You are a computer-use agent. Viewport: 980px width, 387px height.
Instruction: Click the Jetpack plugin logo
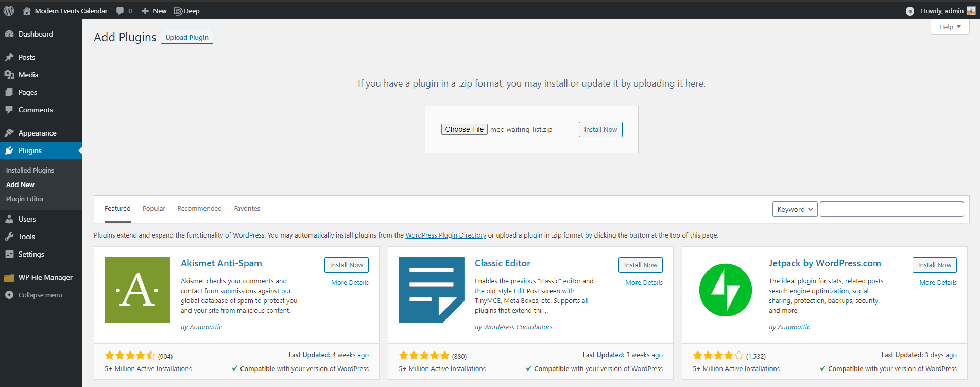[726, 290]
